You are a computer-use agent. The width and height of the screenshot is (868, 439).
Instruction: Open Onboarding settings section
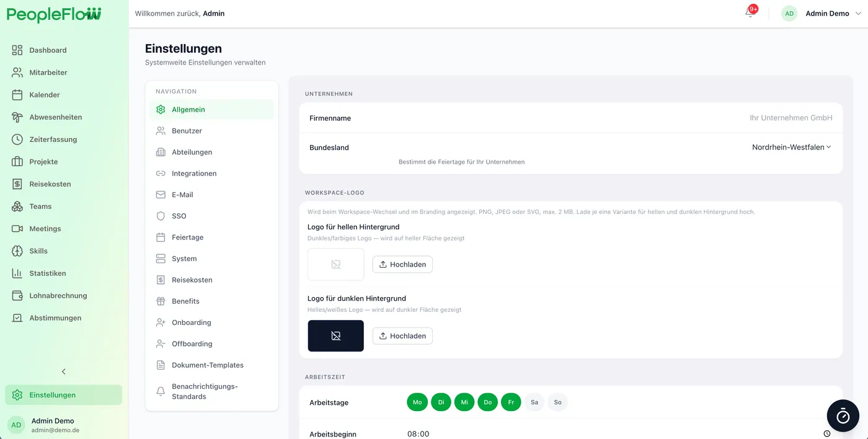(x=211, y=322)
